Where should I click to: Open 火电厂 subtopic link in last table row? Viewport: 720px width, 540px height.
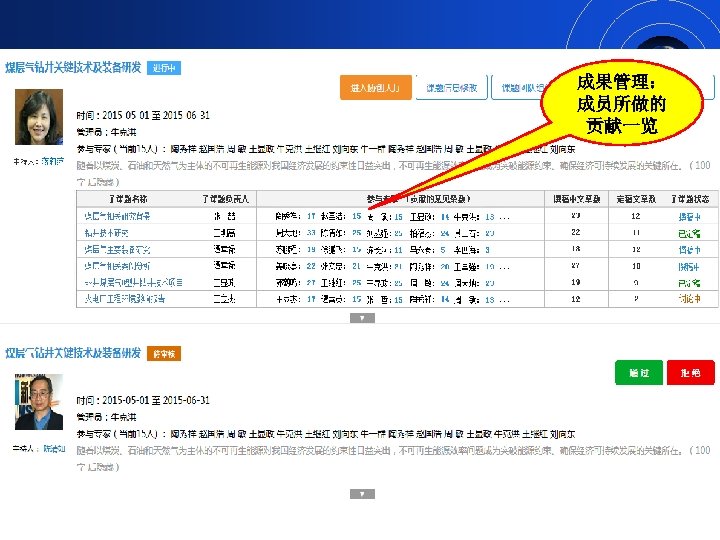coord(124,299)
